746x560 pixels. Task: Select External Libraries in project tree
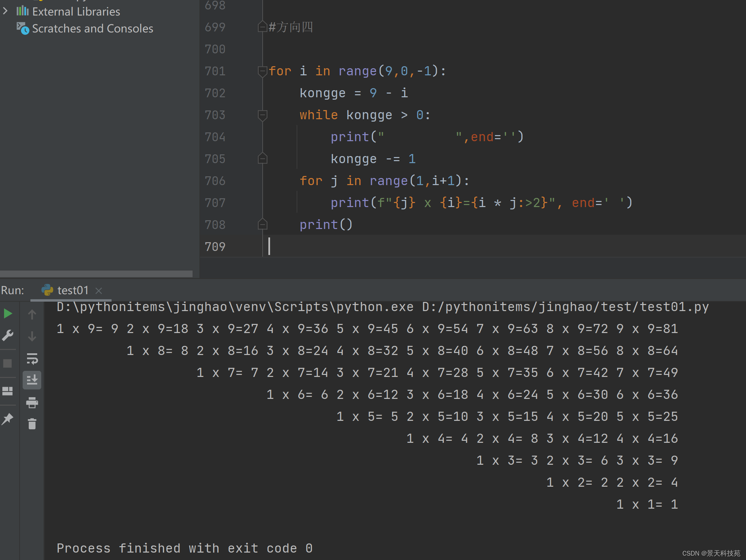pyautogui.click(x=76, y=11)
